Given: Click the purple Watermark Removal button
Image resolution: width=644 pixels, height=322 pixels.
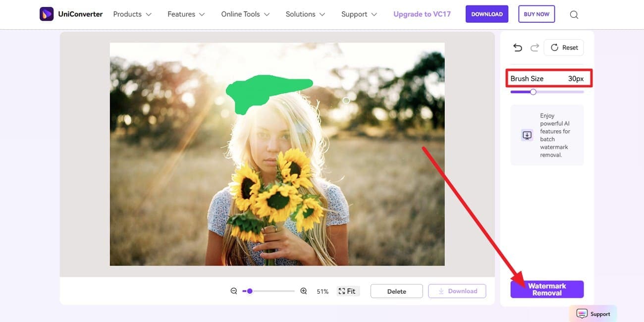Looking at the screenshot, I should pyautogui.click(x=547, y=289).
